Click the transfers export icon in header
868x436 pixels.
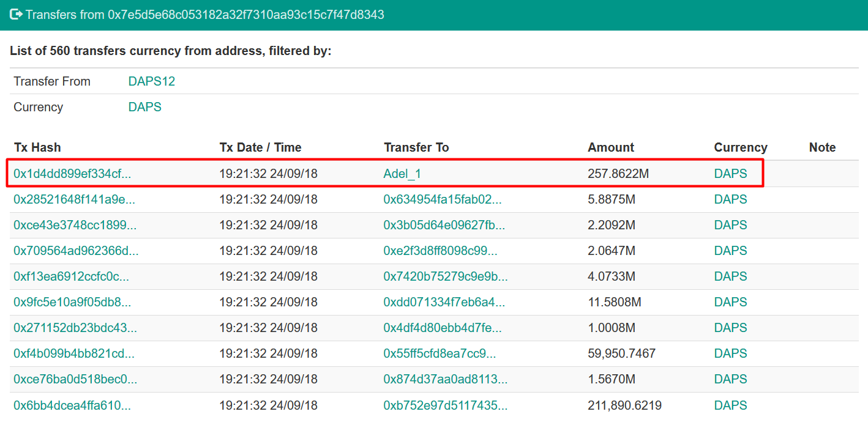[x=17, y=14]
